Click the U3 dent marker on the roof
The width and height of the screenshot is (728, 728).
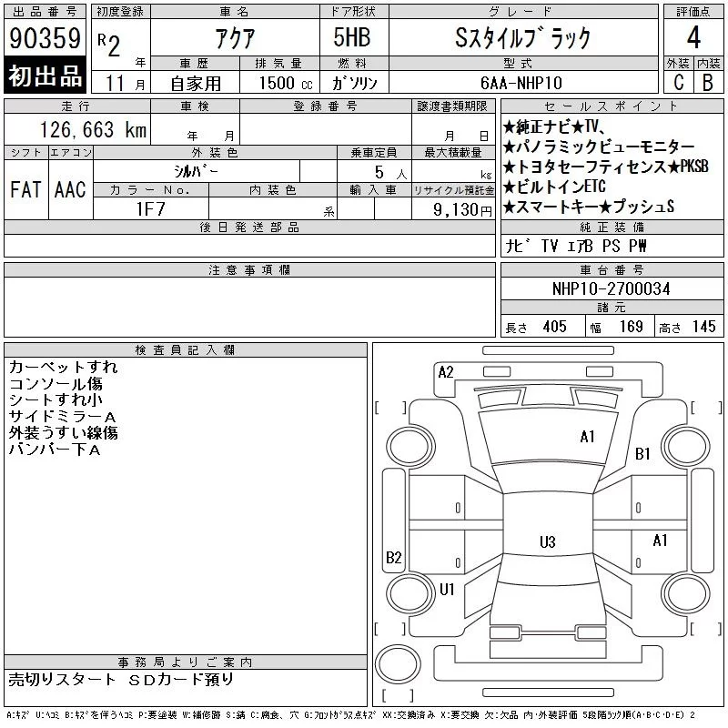[x=547, y=542]
